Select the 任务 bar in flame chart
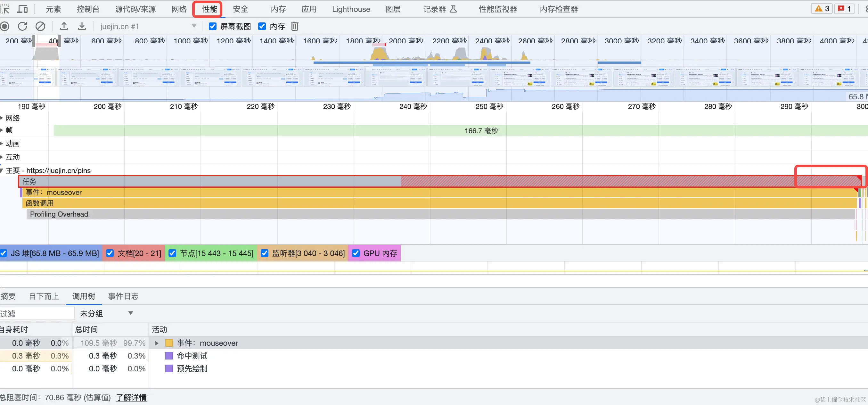 click(x=440, y=181)
